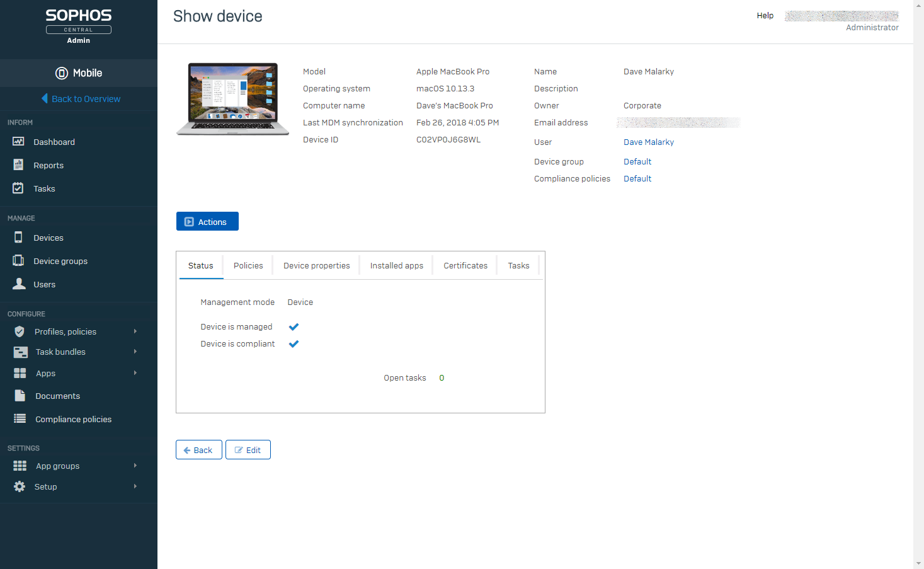This screenshot has height=569, width=924.
Task: Click the Device is managed checkmark
Action: (x=294, y=326)
